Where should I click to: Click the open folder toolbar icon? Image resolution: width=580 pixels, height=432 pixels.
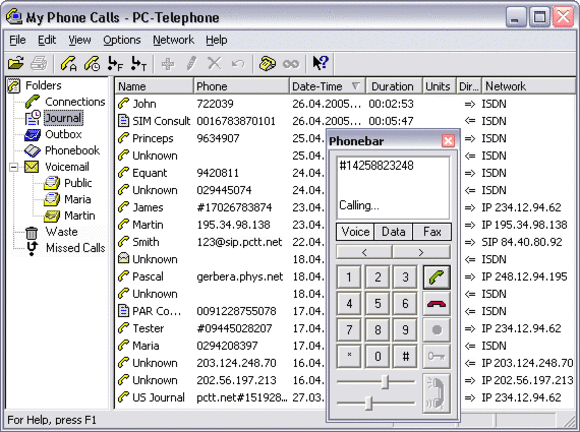16,64
